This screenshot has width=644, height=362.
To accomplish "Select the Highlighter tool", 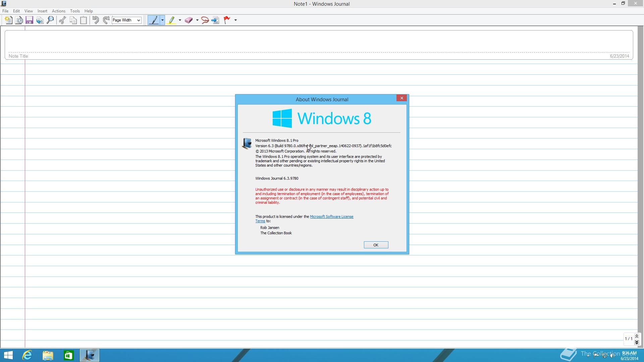I will click(x=172, y=20).
